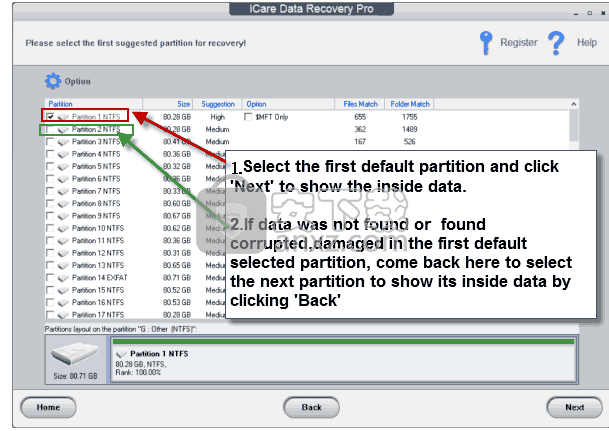Viewport: 609px width, 431px height.
Task: Click the Option gear icon
Action: (53, 81)
